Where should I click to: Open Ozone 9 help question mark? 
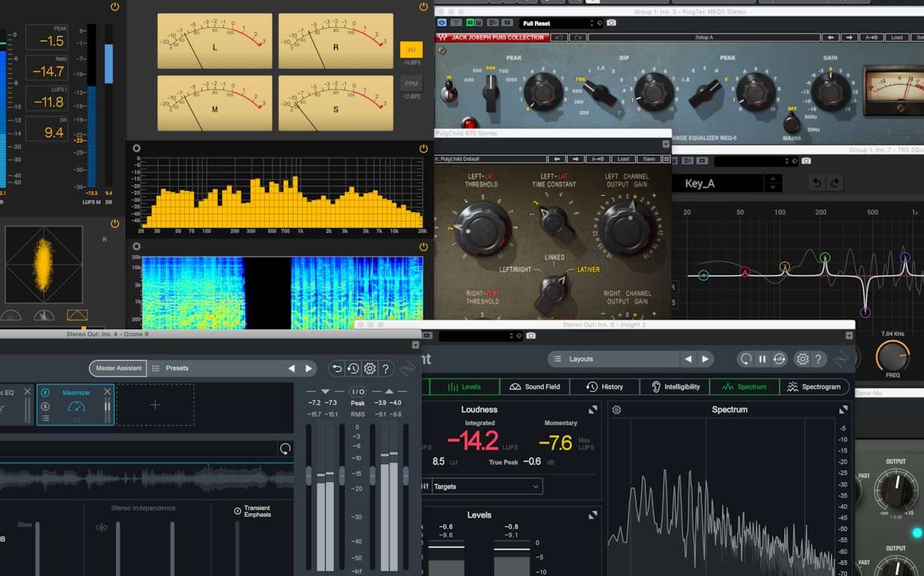[x=386, y=369]
